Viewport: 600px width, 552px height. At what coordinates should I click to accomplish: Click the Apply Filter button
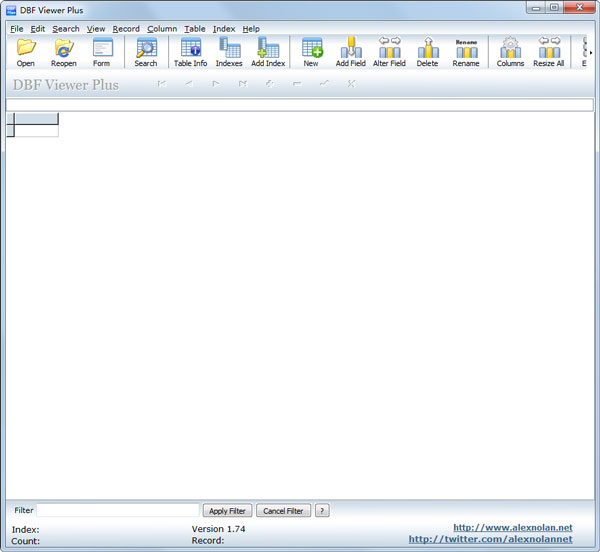227,511
